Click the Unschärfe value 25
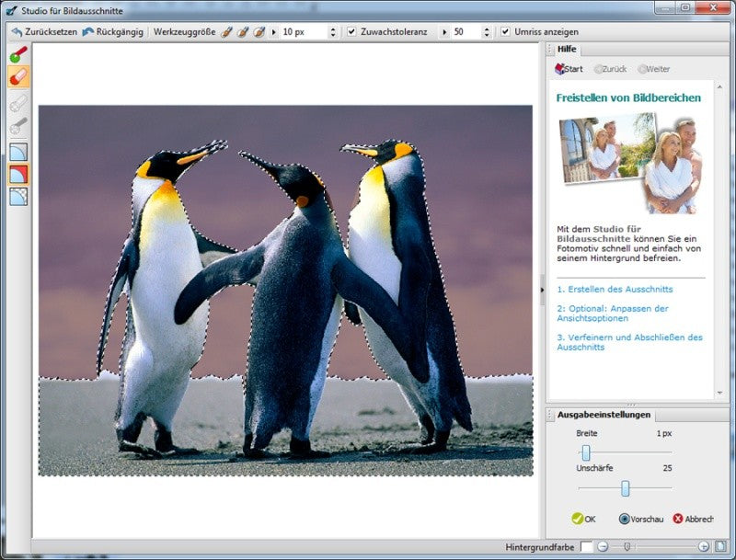The height and width of the screenshot is (560, 736). [668, 468]
